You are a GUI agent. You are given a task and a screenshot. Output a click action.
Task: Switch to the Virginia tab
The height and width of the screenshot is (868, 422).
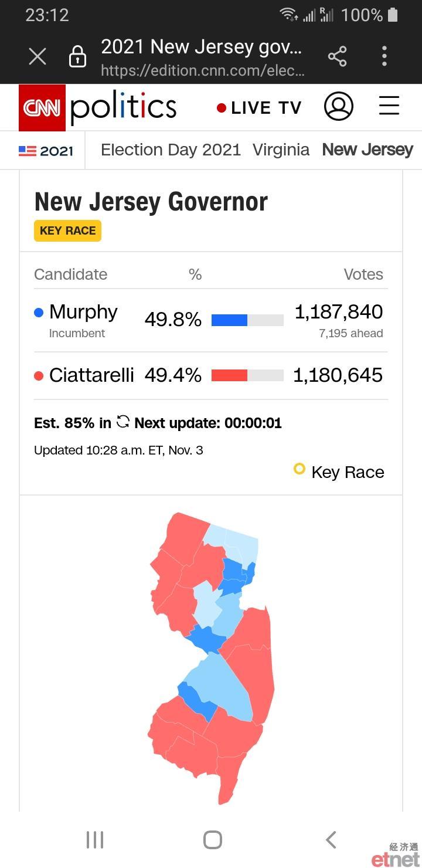coord(281,150)
